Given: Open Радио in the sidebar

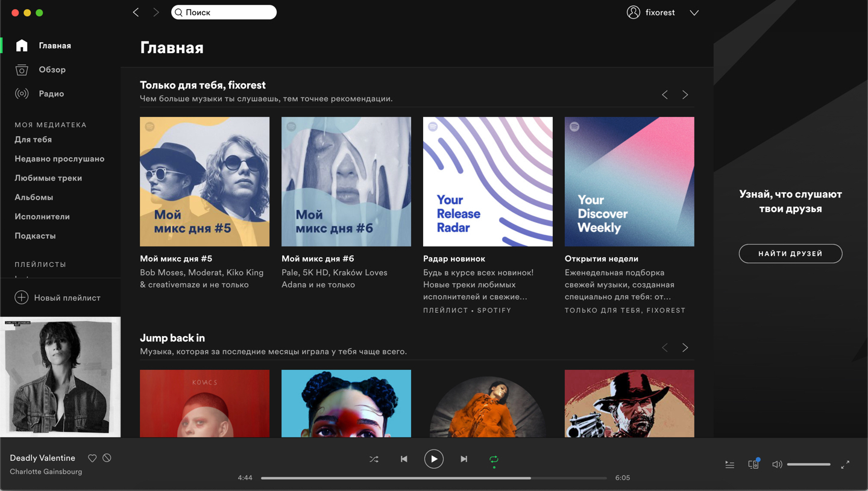Looking at the screenshot, I should (x=51, y=94).
